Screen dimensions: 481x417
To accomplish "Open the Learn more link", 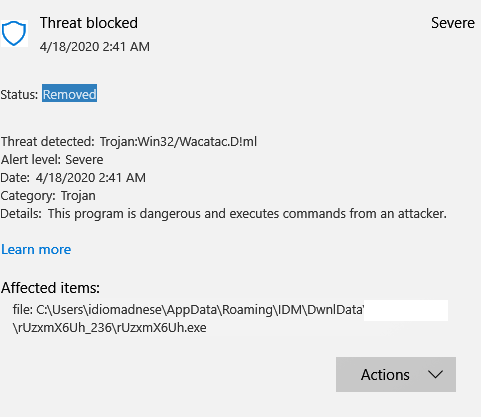I will pos(36,249).
